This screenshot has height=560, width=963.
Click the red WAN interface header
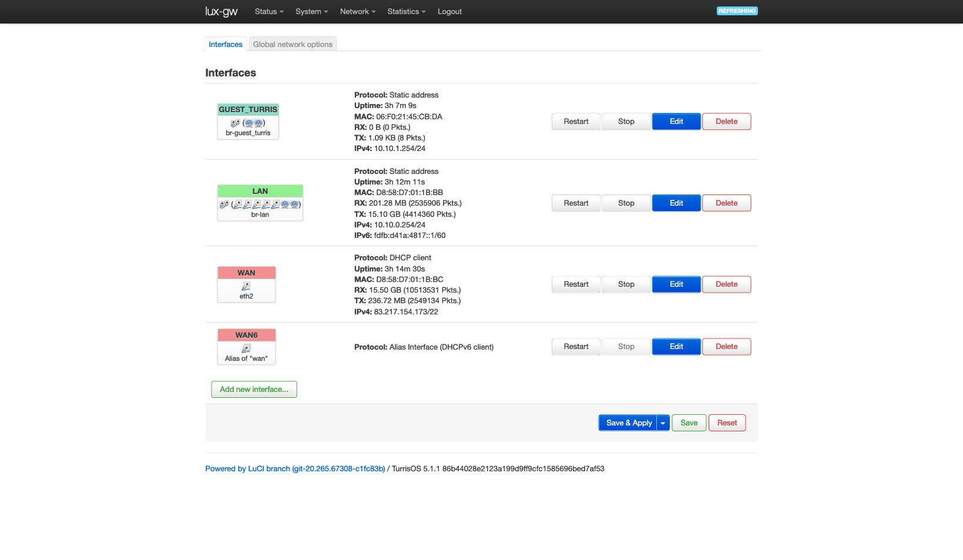246,273
